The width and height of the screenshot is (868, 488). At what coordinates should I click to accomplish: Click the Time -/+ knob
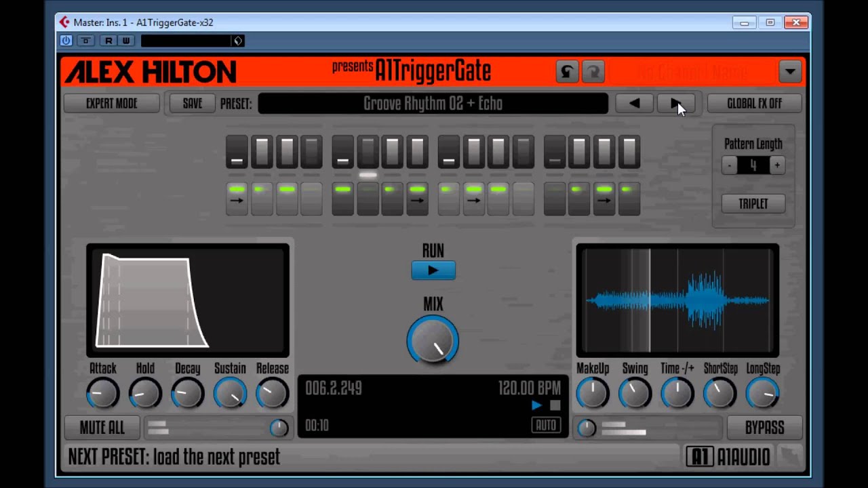677,393
